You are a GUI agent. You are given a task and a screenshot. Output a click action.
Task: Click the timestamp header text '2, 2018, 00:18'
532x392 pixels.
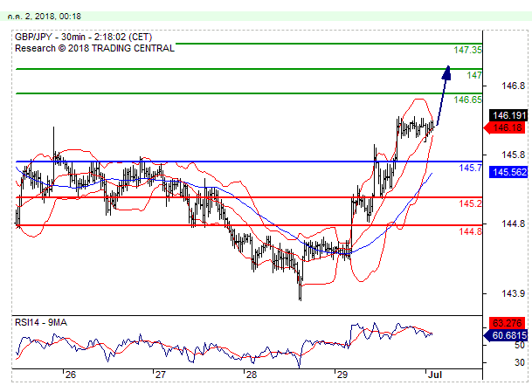pyautogui.click(x=53, y=17)
